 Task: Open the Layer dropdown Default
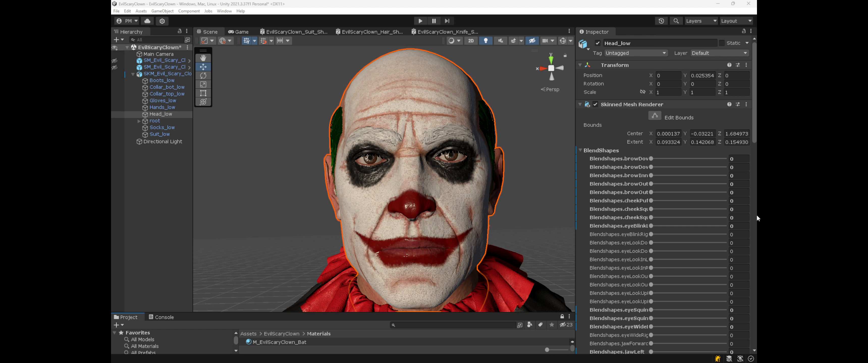click(x=719, y=53)
